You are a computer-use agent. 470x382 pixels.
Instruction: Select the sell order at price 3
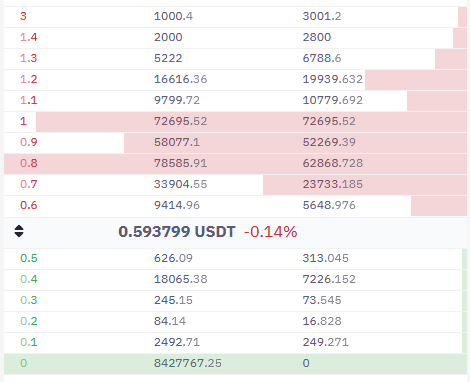pos(235,16)
